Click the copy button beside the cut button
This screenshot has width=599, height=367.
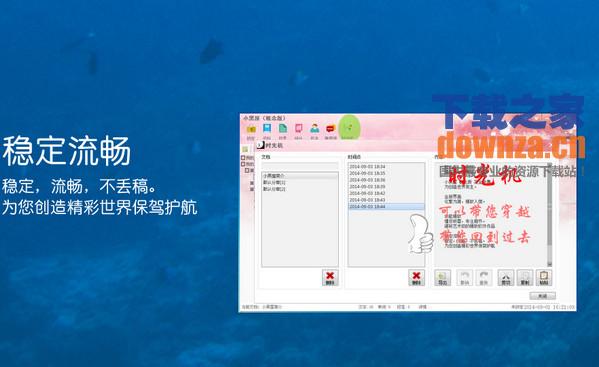point(525,278)
